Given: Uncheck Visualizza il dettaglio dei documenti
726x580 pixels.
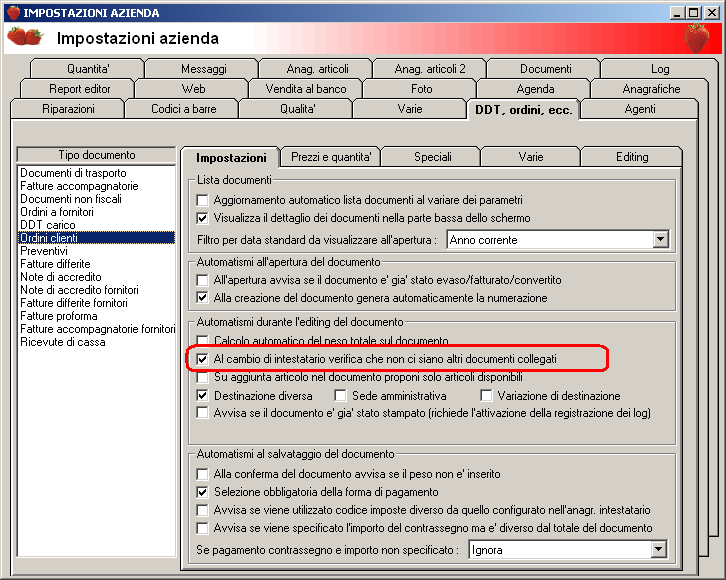Looking at the screenshot, I should [202, 218].
